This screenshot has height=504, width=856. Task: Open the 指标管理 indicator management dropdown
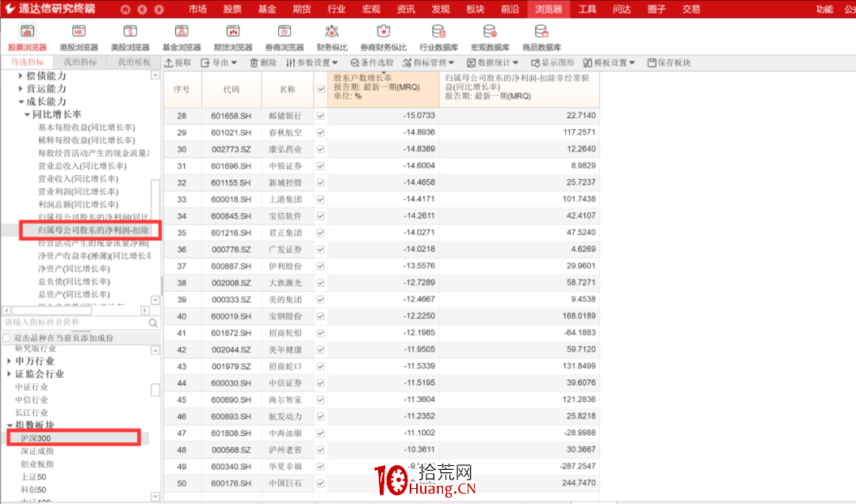[429, 63]
